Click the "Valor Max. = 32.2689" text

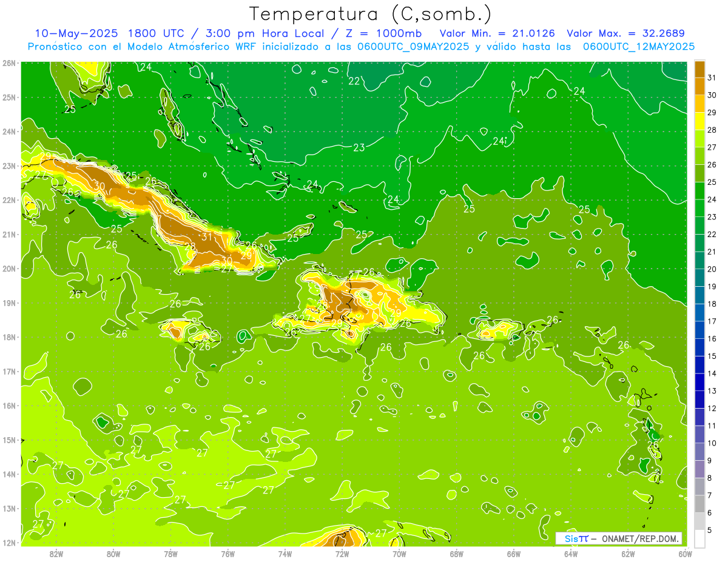[627, 33]
